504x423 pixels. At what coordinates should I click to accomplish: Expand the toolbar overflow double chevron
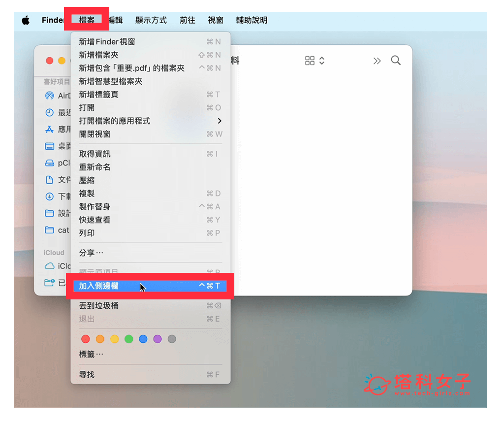pos(377,61)
